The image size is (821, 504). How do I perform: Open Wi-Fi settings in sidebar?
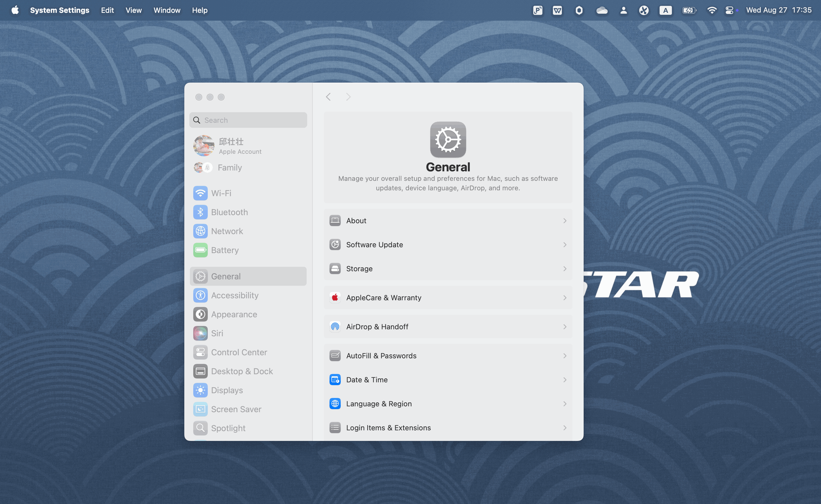(x=248, y=193)
